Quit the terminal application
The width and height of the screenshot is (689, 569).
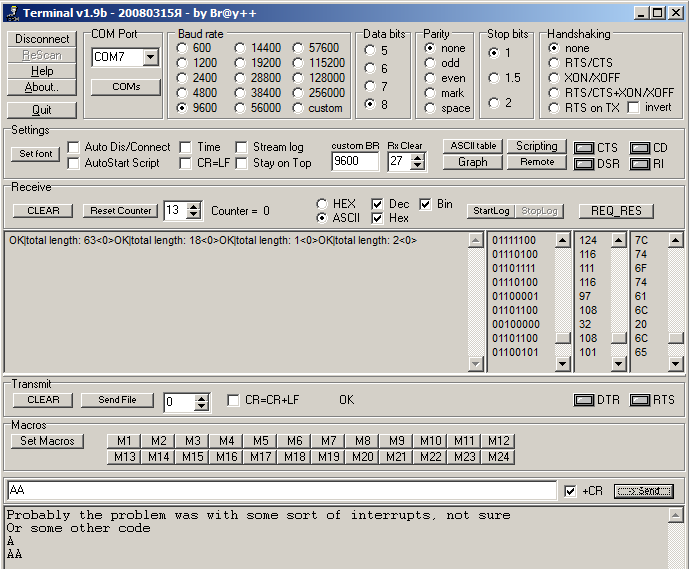(x=42, y=110)
